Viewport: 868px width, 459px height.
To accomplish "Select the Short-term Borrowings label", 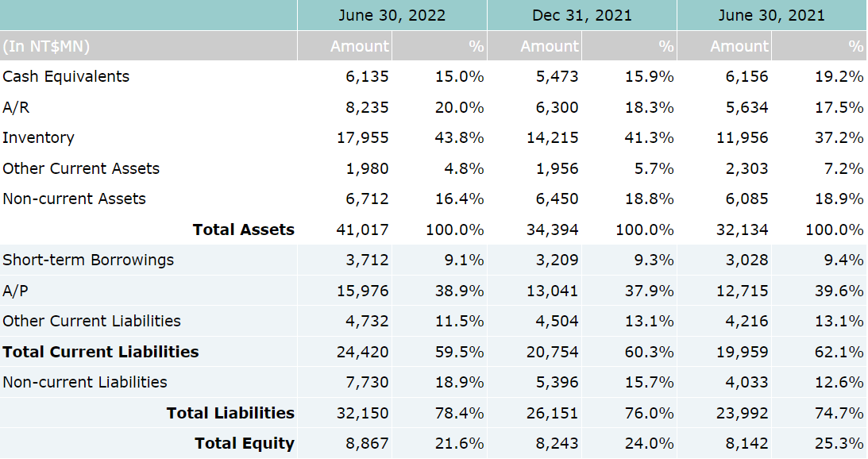I will [88, 260].
